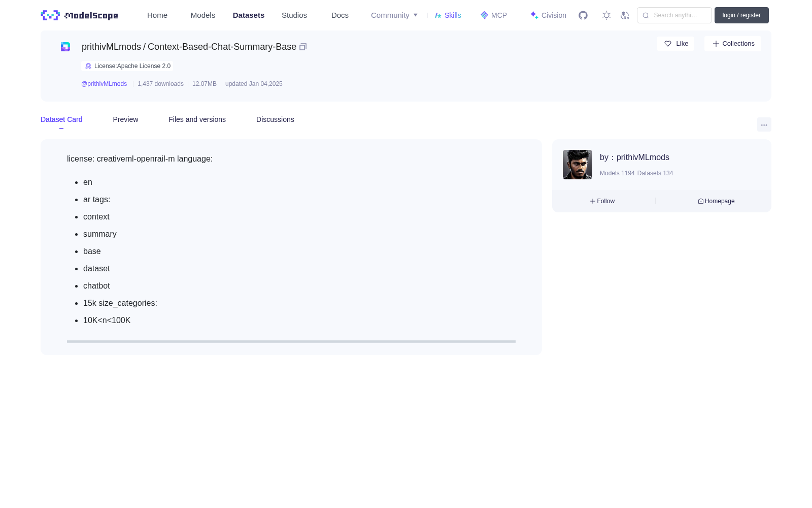Like this dataset
The width and height of the screenshot is (812, 508).
coord(675,44)
